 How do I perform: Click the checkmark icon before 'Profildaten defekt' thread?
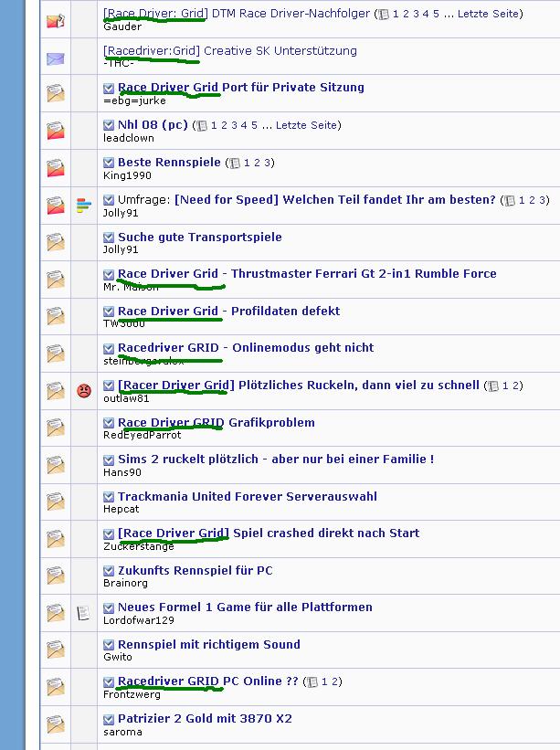109,312
